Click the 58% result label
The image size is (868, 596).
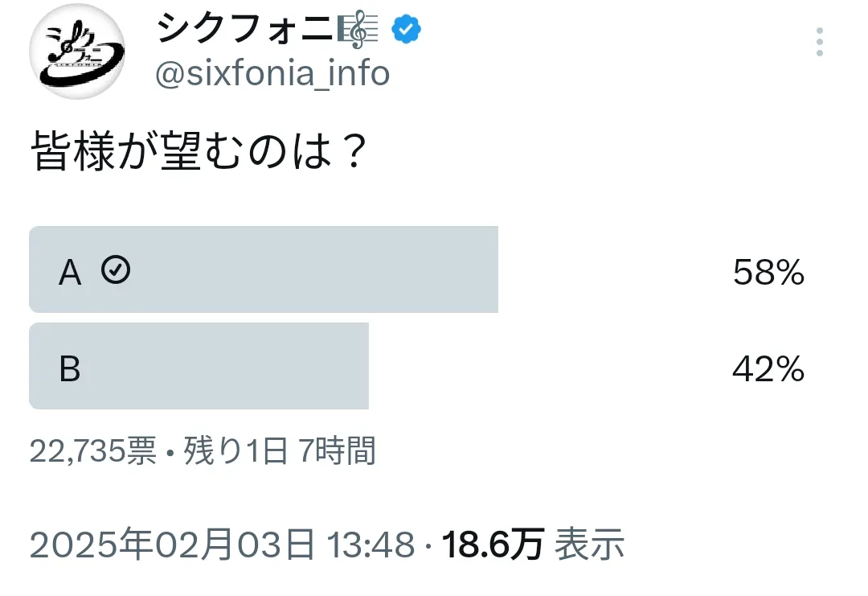pos(768,273)
